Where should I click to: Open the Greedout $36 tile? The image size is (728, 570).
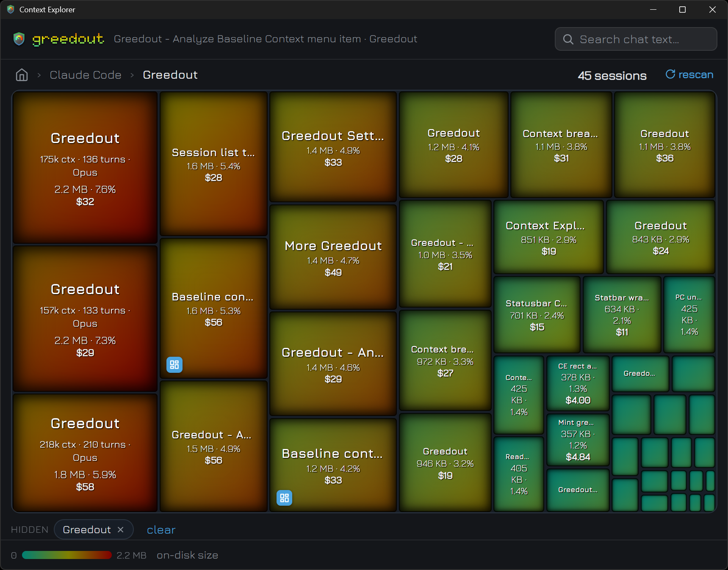pyautogui.click(x=665, y=145)
